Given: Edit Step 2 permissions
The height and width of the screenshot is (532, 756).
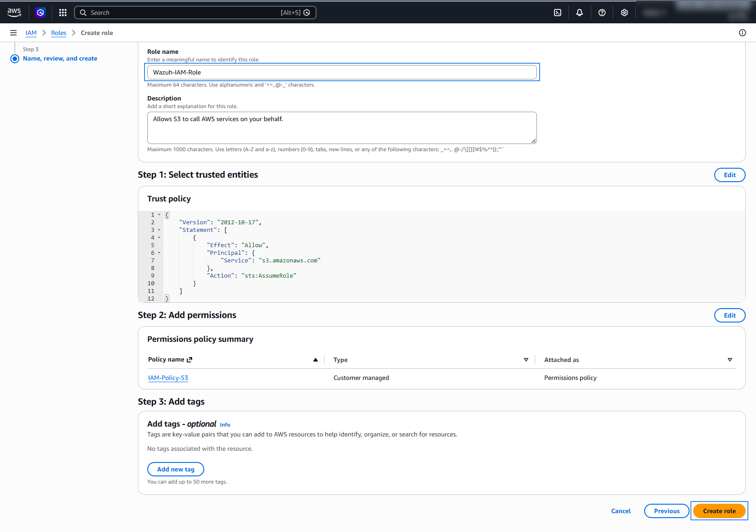Looking at the screenshot, I should point(730,315).
